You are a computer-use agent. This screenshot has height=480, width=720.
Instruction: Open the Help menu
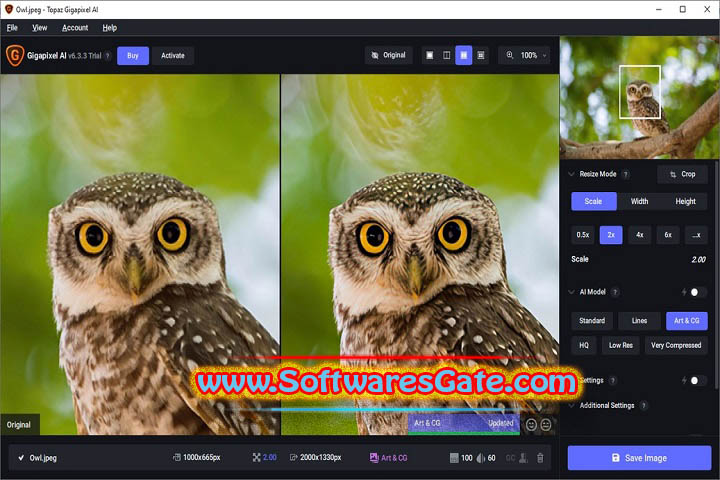pyautogui.click(x=109, y=28)
